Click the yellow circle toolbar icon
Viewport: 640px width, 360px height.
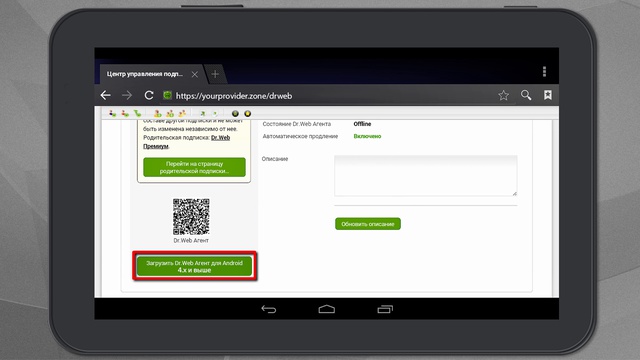(247, 113)
